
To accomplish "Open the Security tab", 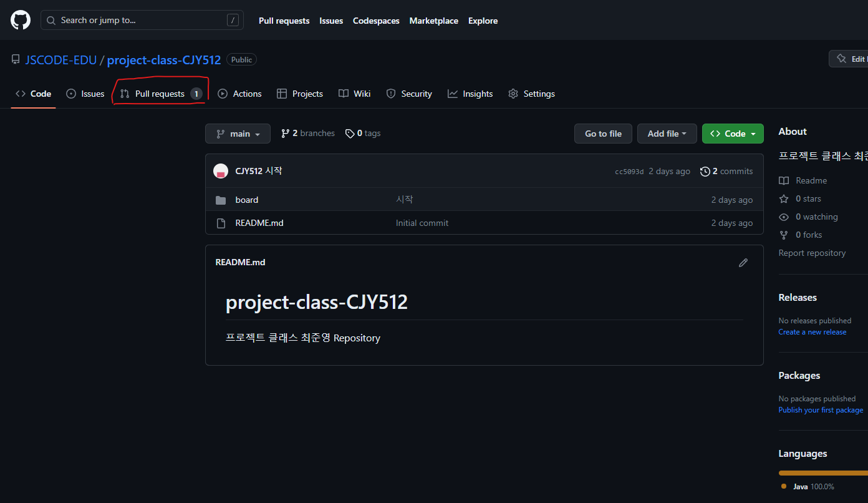I will (x=409, y=94).
